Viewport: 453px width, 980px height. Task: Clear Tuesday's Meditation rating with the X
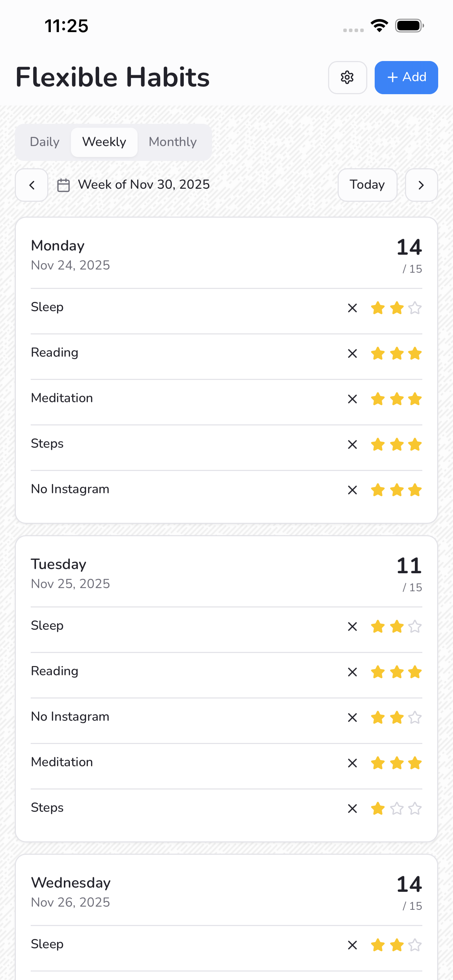352,763
